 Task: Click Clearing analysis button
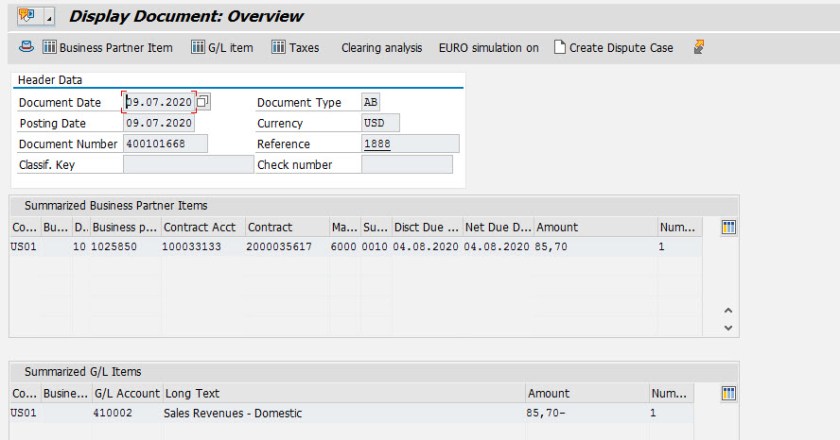381,48
